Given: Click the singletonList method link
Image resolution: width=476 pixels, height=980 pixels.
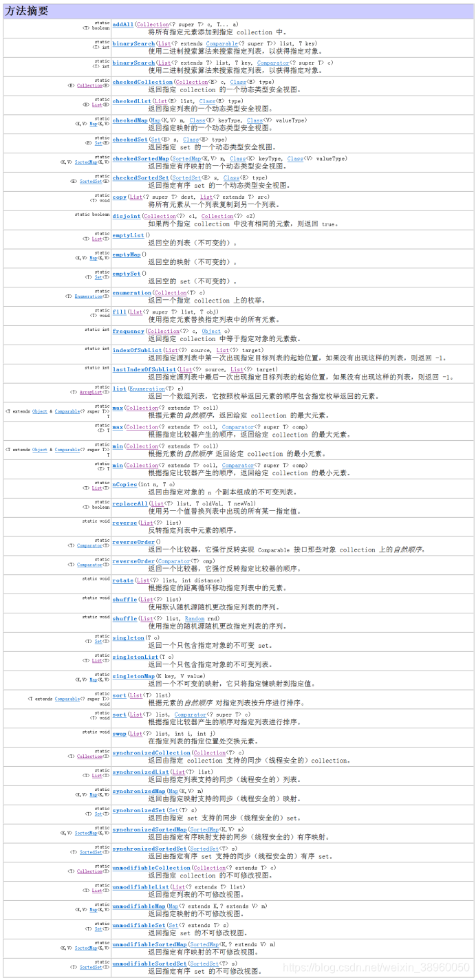Looking at the screenshot, I should coord(135,657).
